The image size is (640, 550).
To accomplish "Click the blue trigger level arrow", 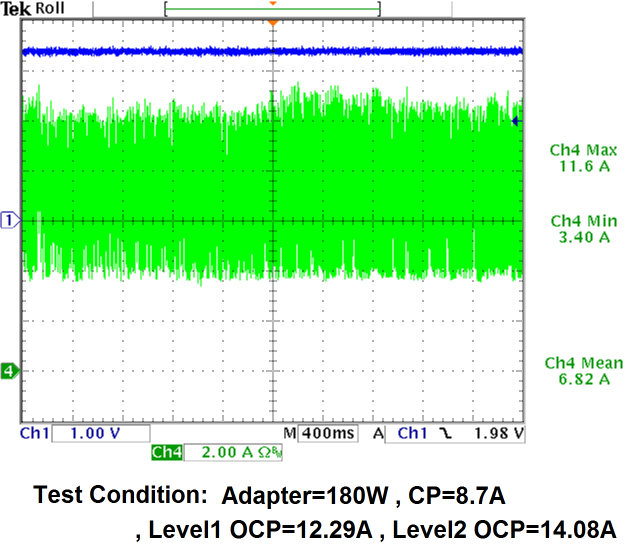I will pyautogui.click(x=516, y=121).
